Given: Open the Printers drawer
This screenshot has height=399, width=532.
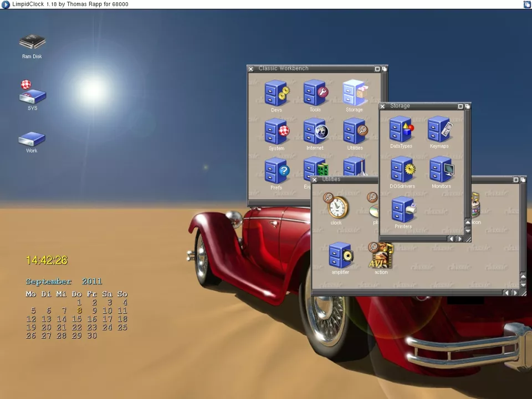Looking at the screenshot, I should pos(403,210).
